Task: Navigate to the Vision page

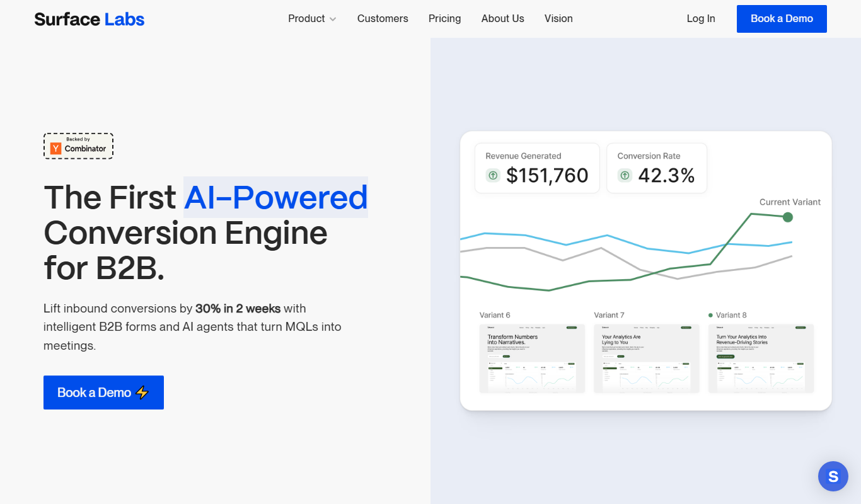Action: (558, 19)
